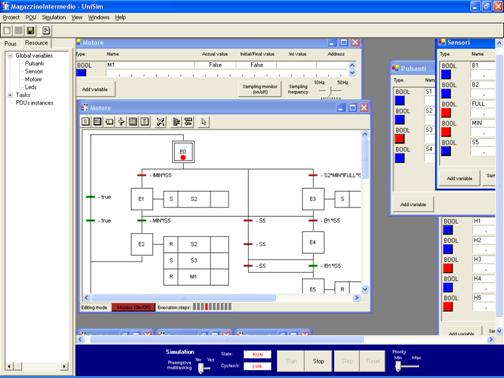Toggle the blue M1 BOOL square in Motore

click(81, 73)
